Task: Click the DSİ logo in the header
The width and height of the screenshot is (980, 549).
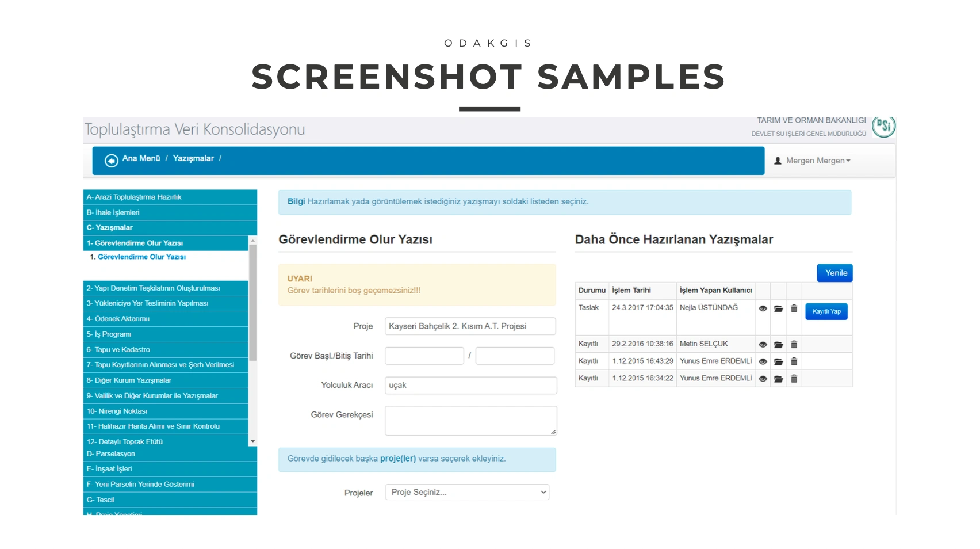Action: (883, 127)
